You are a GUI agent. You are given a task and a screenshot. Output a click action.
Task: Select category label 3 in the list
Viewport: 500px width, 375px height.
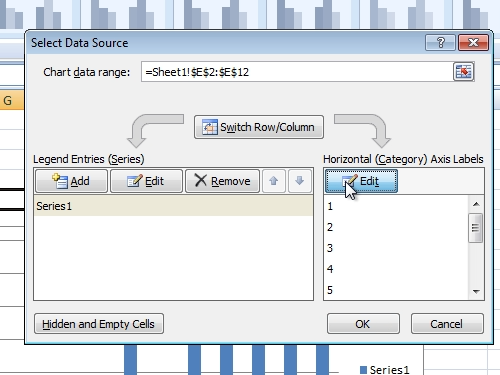click(396, 248)
